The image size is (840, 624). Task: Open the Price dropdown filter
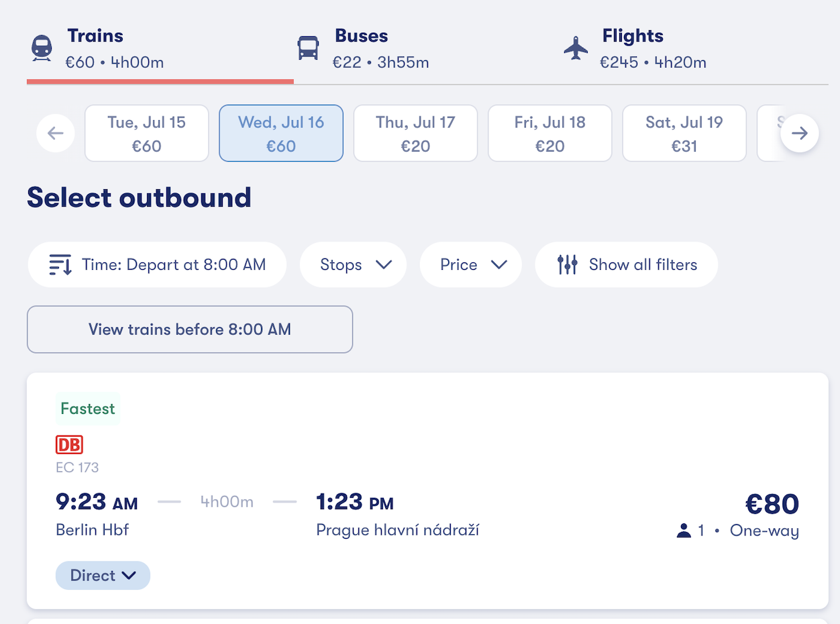click(x=471, y=265)
